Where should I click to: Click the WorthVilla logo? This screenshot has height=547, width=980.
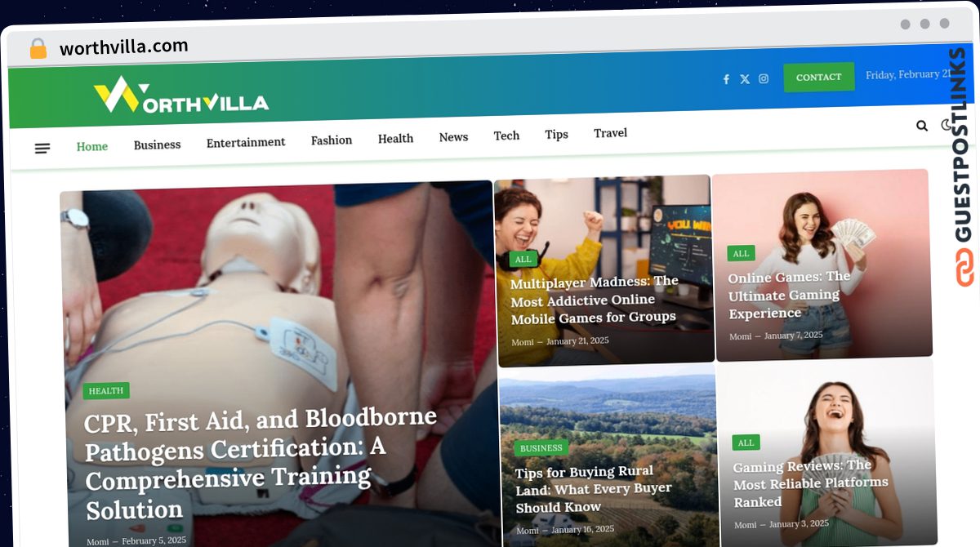tap(180, 96)
